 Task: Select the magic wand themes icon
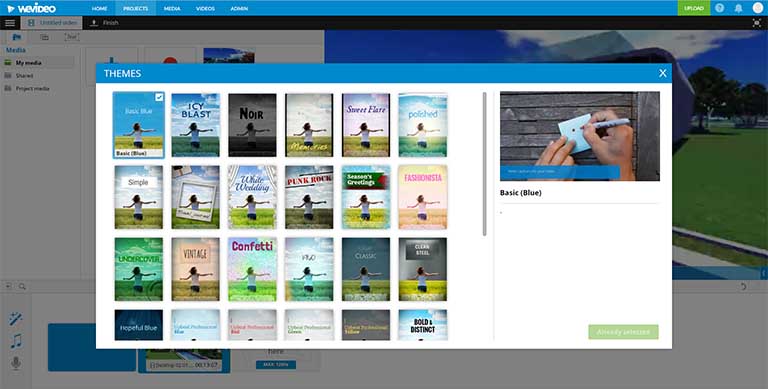pyautogui.click(x=16, y=318)
